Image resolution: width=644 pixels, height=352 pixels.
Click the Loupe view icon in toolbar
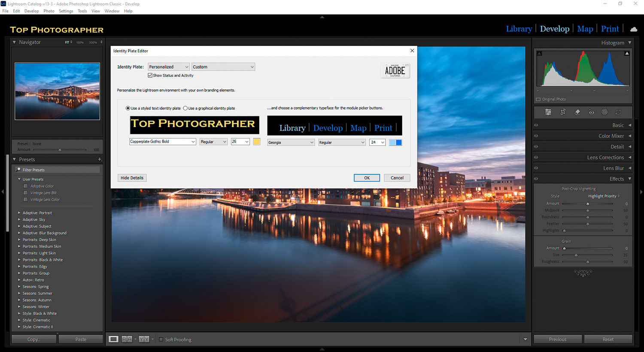pos(113,339)
